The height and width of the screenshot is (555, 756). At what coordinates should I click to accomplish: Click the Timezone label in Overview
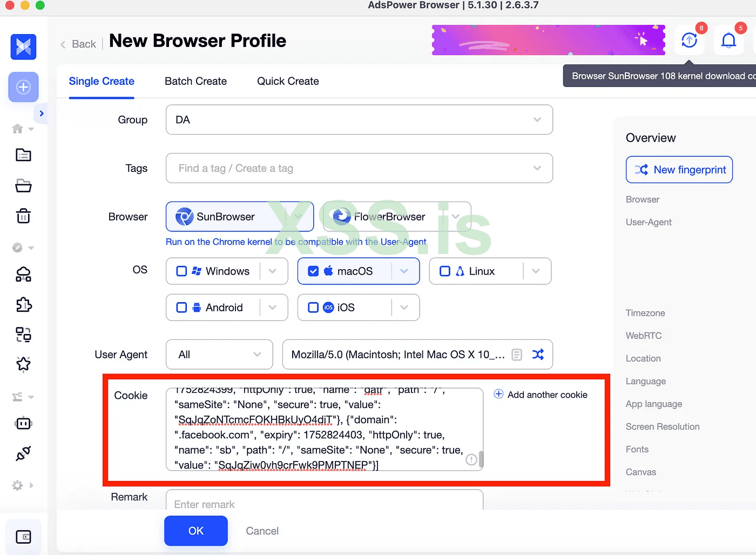tap(645, 313)
